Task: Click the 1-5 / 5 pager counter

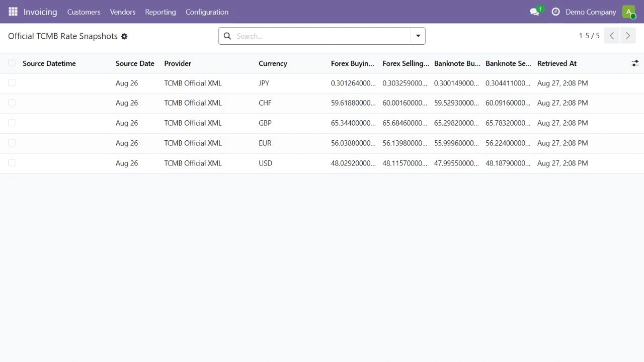Action: [589, 36]
